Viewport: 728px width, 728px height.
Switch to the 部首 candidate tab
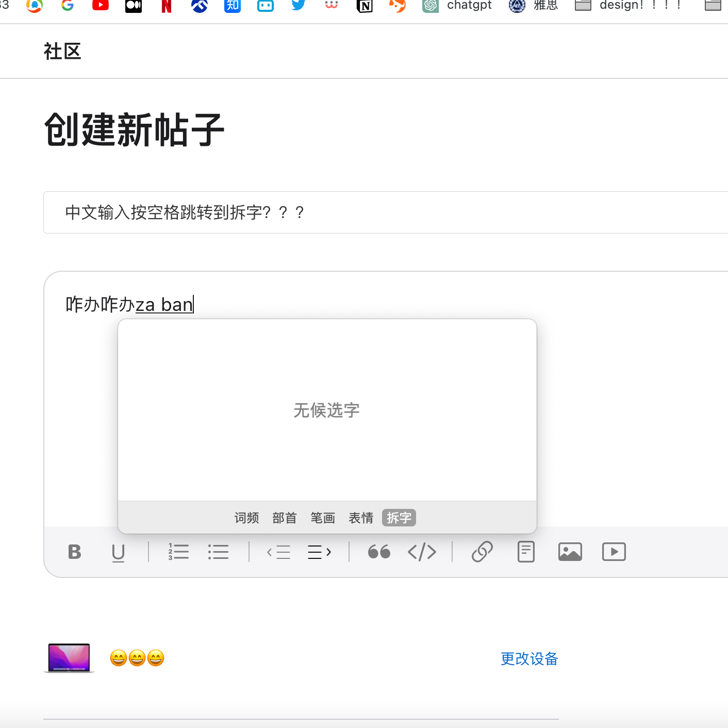(x=285, y=518)
